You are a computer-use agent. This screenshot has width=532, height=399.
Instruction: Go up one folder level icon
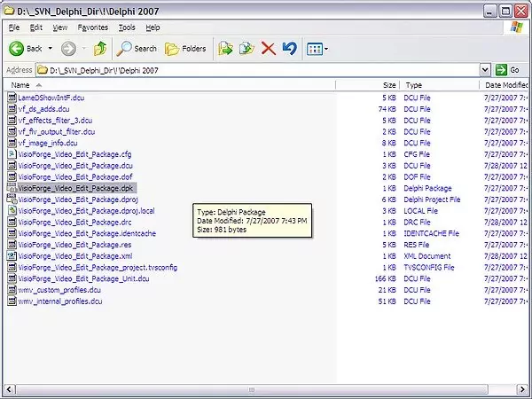point(100,49)
